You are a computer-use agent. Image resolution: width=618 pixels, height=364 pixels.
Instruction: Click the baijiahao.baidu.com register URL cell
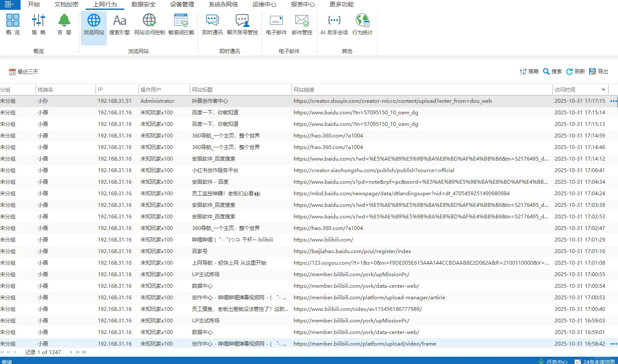pyautogui.click(x=422, y=251)
